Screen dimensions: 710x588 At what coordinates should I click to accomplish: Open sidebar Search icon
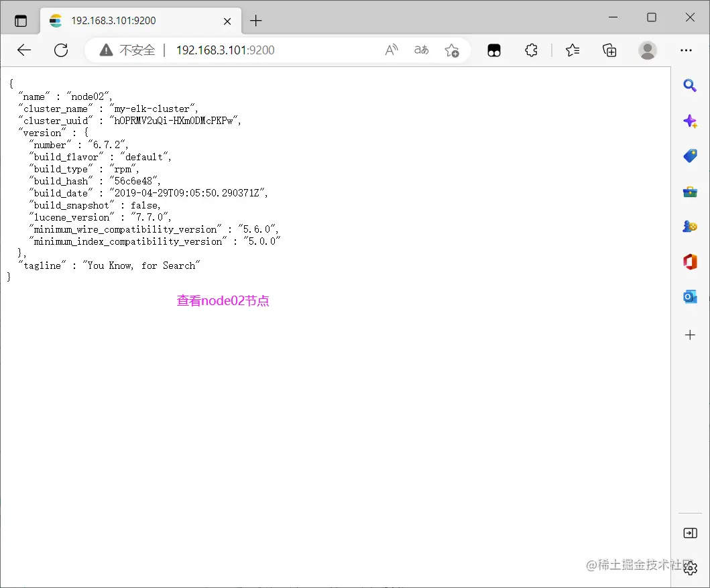point(690,85)
